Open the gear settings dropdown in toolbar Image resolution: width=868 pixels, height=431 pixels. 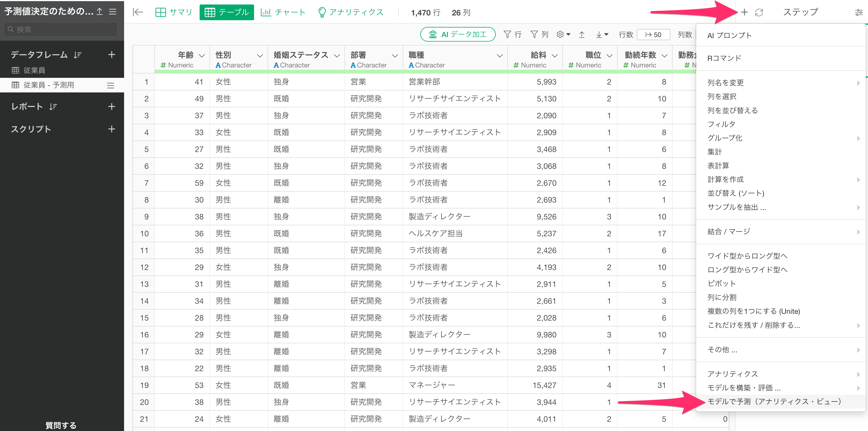[x=563, y=34]
